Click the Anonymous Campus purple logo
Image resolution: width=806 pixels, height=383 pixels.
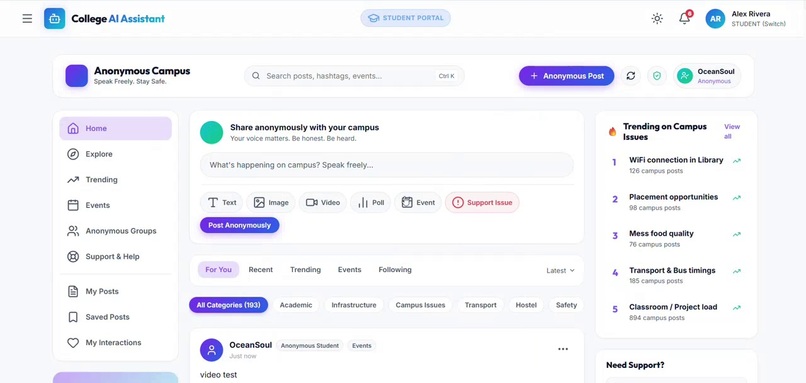pos(77,76)
